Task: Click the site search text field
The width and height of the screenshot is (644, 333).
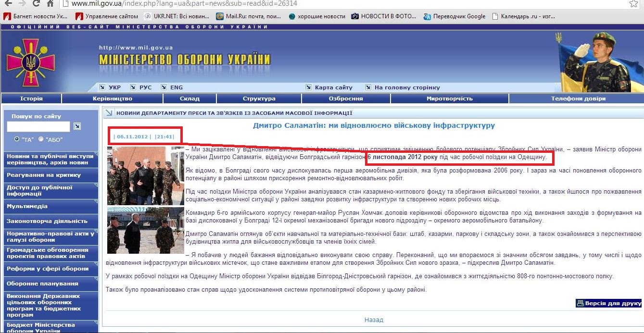Action: click(x=38, y=126)
